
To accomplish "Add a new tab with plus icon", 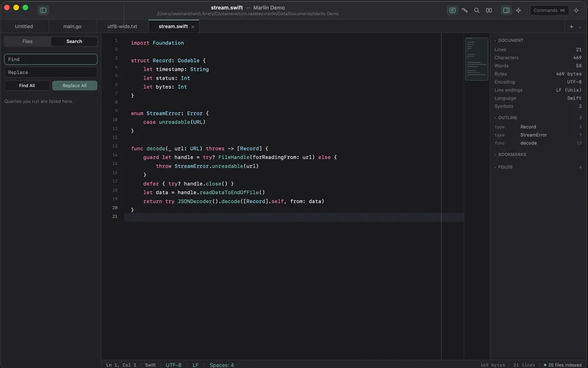I will point(572,26).
